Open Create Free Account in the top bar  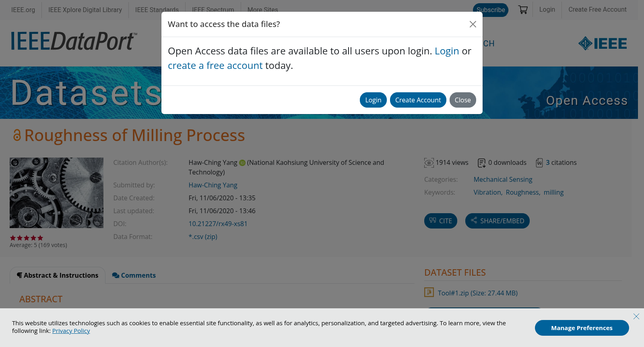(597, 10)
